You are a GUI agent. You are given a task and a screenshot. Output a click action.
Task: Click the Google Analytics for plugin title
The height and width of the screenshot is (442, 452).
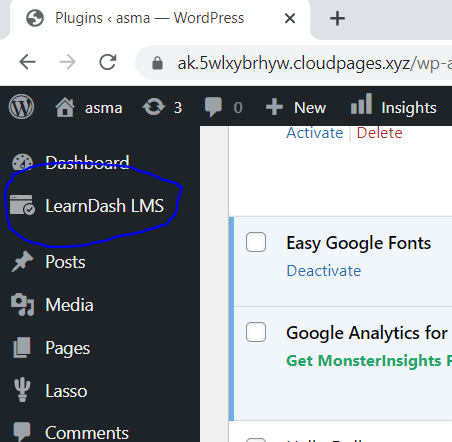click(367, 333)
